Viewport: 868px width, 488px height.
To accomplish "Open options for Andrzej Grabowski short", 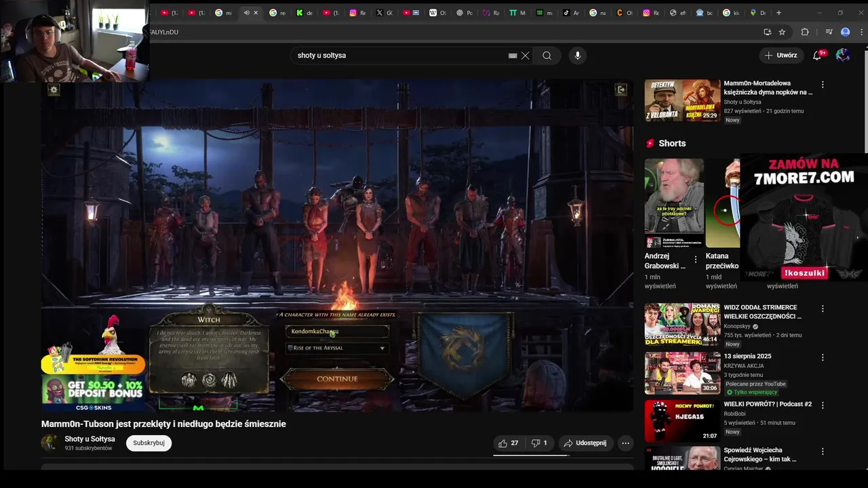I will [x=695, y=260].
